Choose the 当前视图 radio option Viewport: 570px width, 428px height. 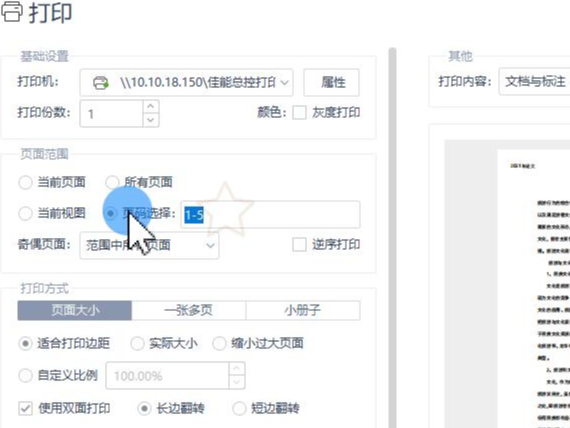click(x=25, y=213)
